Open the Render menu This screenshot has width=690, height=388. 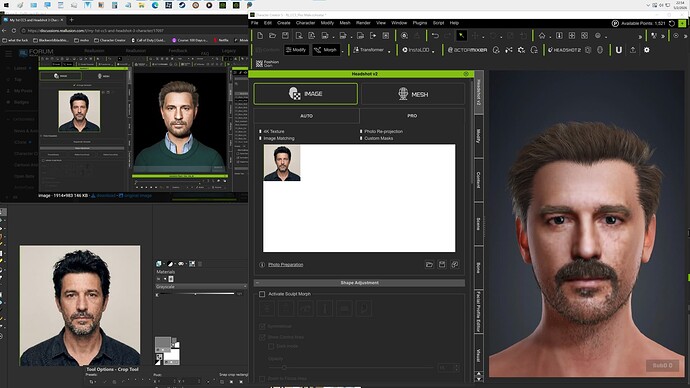coord(363,23)
